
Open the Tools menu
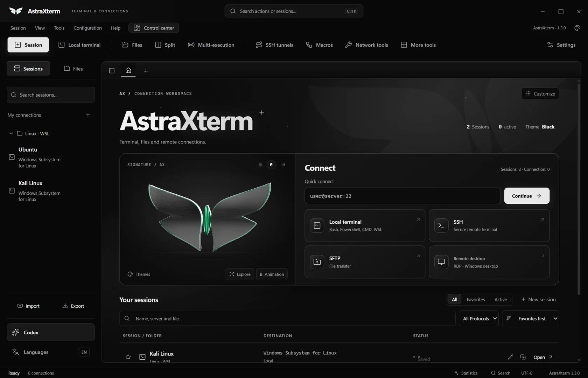[59, 28]
